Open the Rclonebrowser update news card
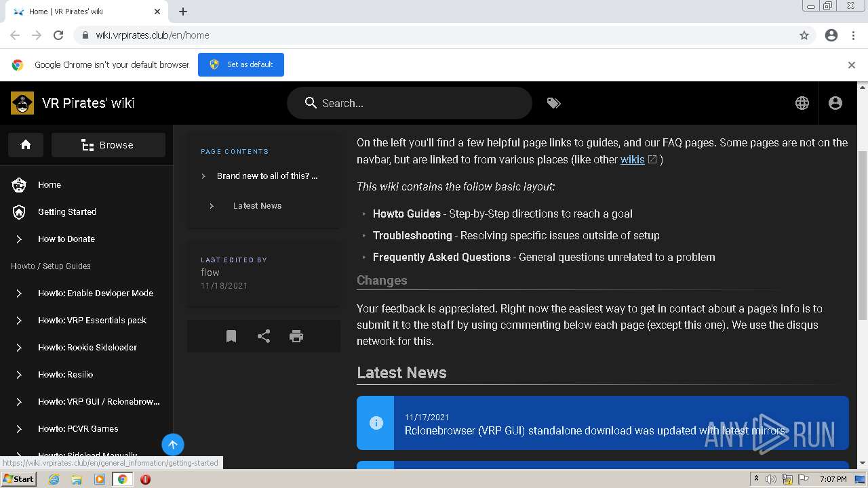This screenshot has height=488, width=868. coord(603,423)
